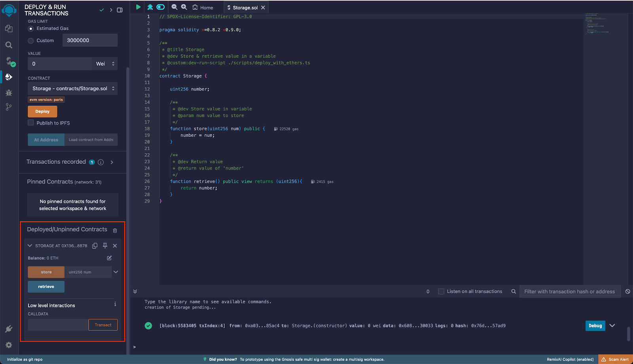Select the Storage.sol editor tab
The width and height of the screenshot is (633, 364).
(244, 8)
